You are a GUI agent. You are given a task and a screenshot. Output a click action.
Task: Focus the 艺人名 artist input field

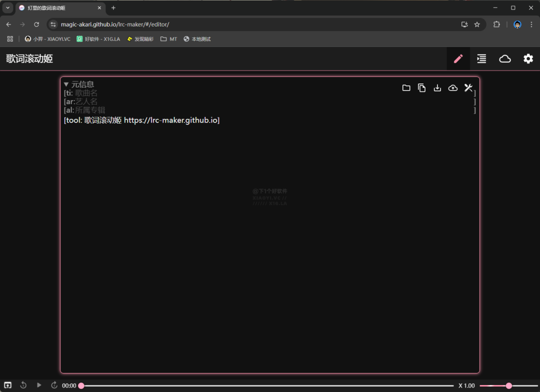point(274,101)
